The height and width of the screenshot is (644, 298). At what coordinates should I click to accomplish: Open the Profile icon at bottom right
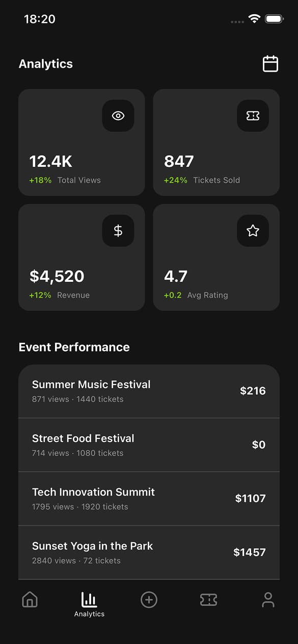pyautogui.click(x=268, y=600)
